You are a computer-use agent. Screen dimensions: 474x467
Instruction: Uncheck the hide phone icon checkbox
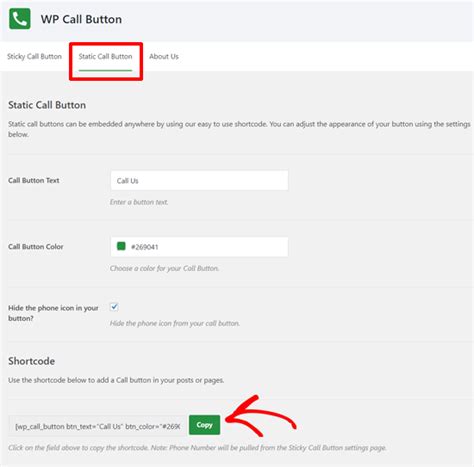tap(114, 307)
